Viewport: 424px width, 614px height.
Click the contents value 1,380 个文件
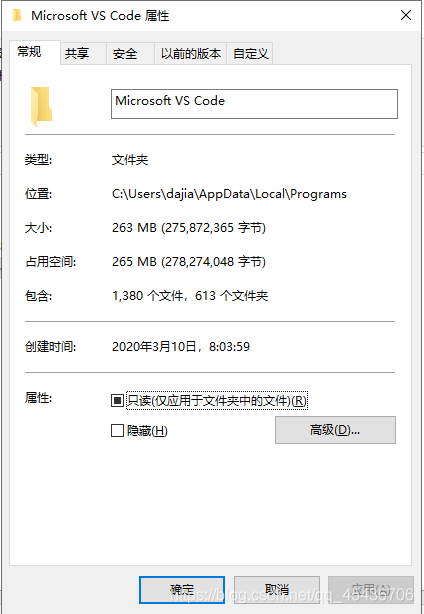tap(190, 296)
